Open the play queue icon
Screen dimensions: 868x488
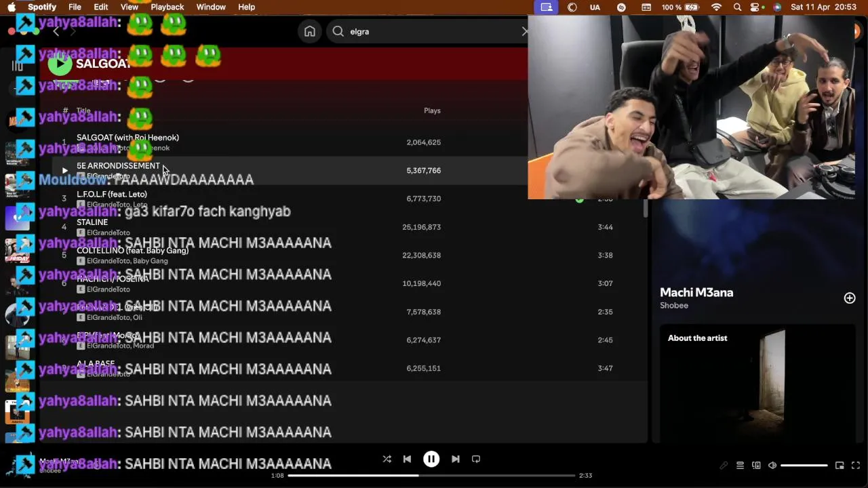[x=740, y=466]
